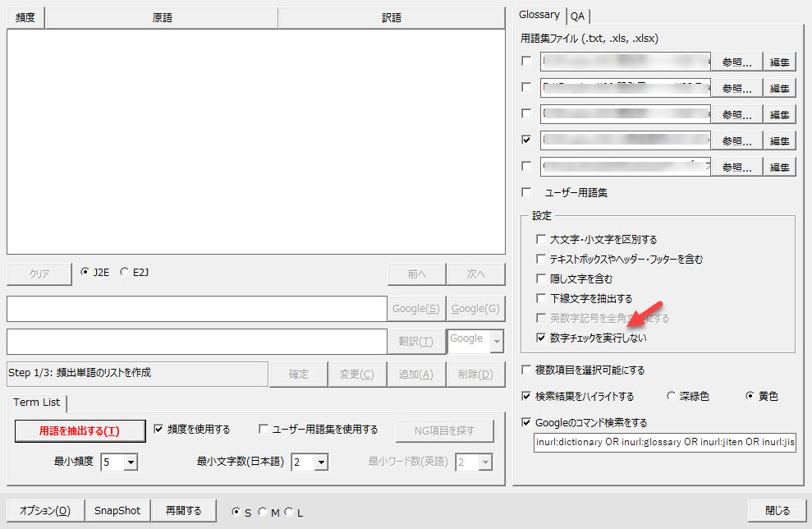Click the 頻度 column header
Viewport: 812px width, 529px height.
coord(25,17)
